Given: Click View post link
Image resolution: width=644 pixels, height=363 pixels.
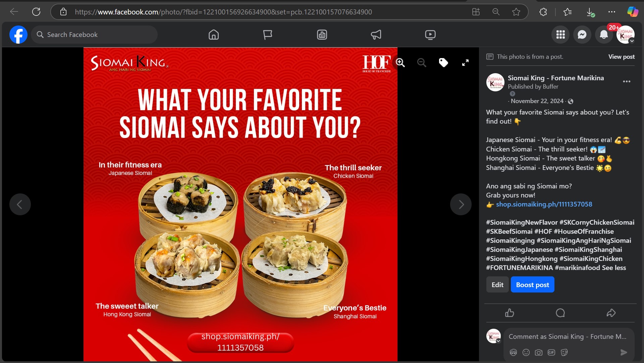Looking at the screenshot, I should pyautogui.click(x=622, y=57).
